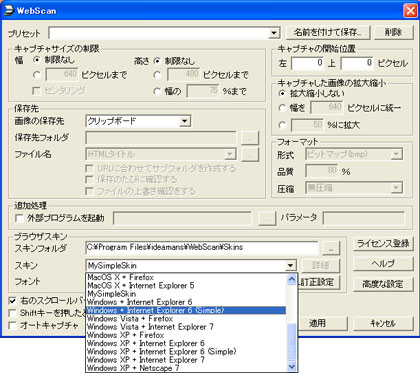Select width 制限なし radio button
Image resolution: width=420 pixels, height=373 pixels.
pyautogui.click(x=37, y=60)
